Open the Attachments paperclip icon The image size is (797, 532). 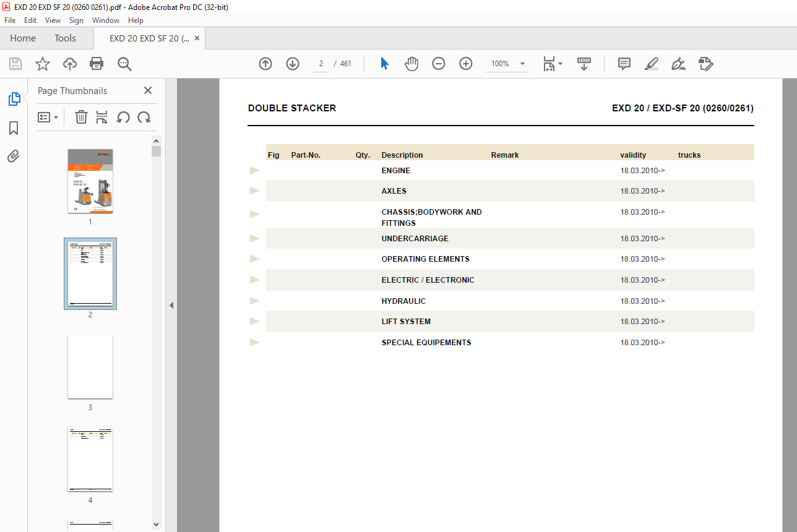pyautogui.click(x=14, y=156)
